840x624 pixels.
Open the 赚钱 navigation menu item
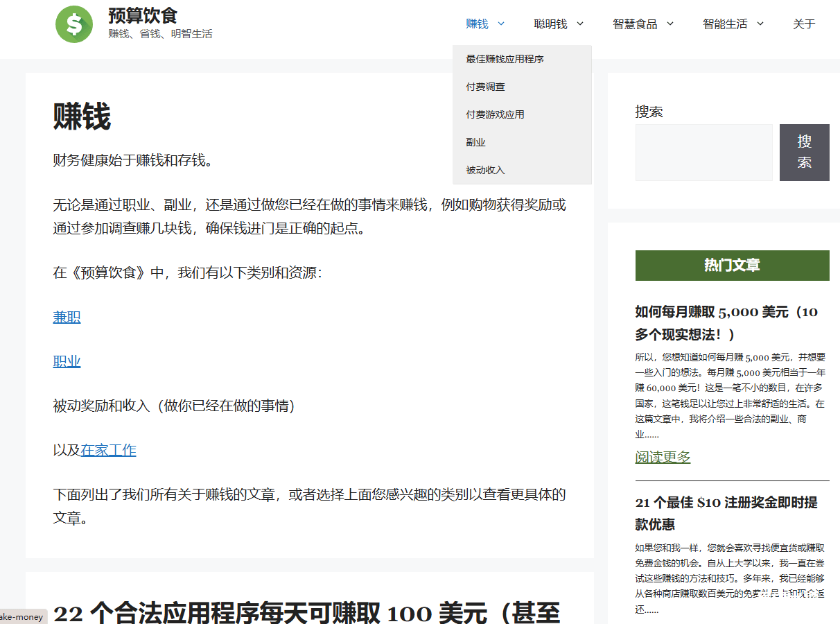477,24
